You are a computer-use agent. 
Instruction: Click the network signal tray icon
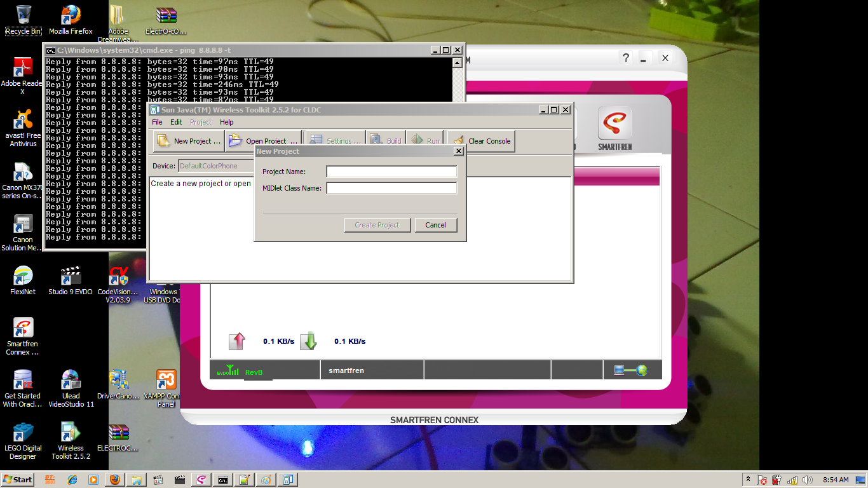pos(792,480)
